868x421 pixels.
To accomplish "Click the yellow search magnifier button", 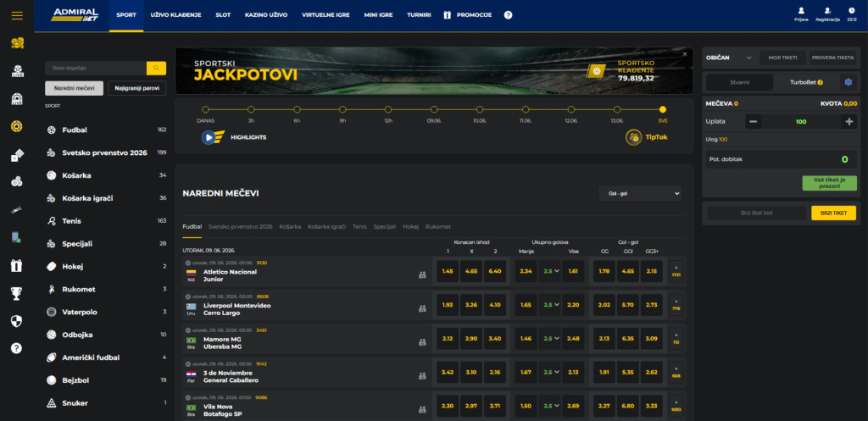I will pos(156,68).
